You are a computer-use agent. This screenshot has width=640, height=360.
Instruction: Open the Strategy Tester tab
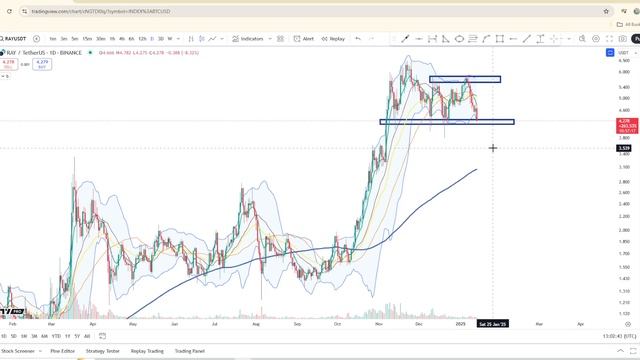click(x=102, y=351)
